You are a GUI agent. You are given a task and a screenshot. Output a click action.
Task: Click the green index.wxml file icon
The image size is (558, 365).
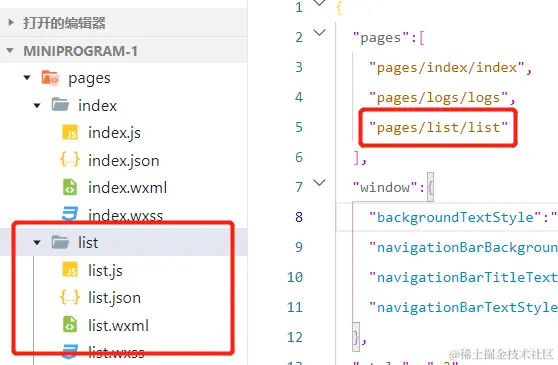pos(70,187)
